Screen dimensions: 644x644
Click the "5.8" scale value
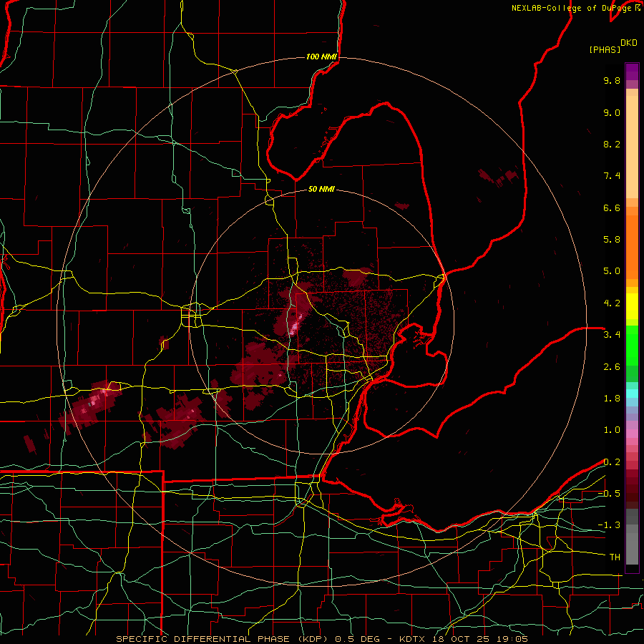[x=612, y=240]
